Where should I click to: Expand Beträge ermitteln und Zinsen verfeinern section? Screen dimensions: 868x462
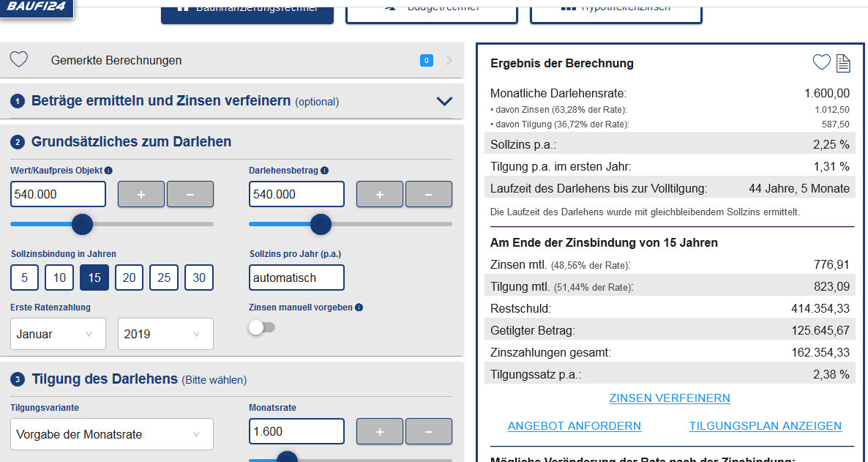point(444,102)
